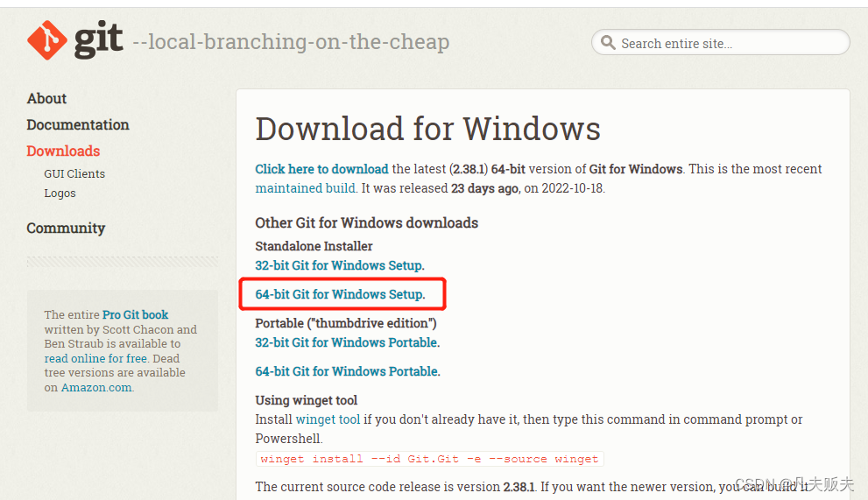The height and width of the screenshot is (500, 868).
Task: Open the Amazon.com link
Action: [x=96, y=388]
